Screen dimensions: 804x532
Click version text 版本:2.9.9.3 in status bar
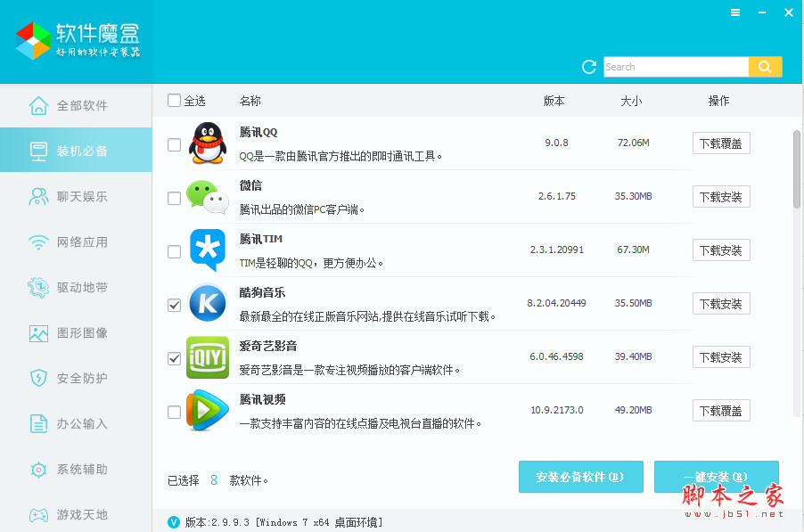tap(217, 522)
